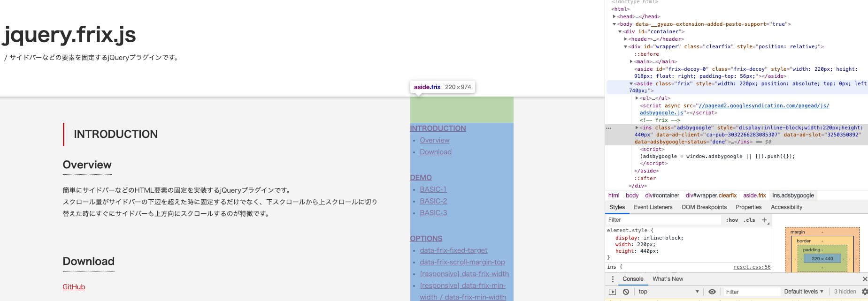Open the Default levels dropdown
The height and width of the screenshot is (301, 868).
[803, 292]
